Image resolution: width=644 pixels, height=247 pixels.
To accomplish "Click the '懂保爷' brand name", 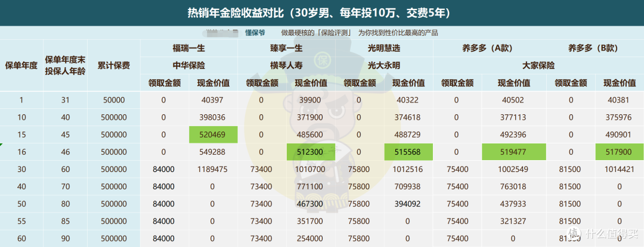I will click(x=255, y=33).
